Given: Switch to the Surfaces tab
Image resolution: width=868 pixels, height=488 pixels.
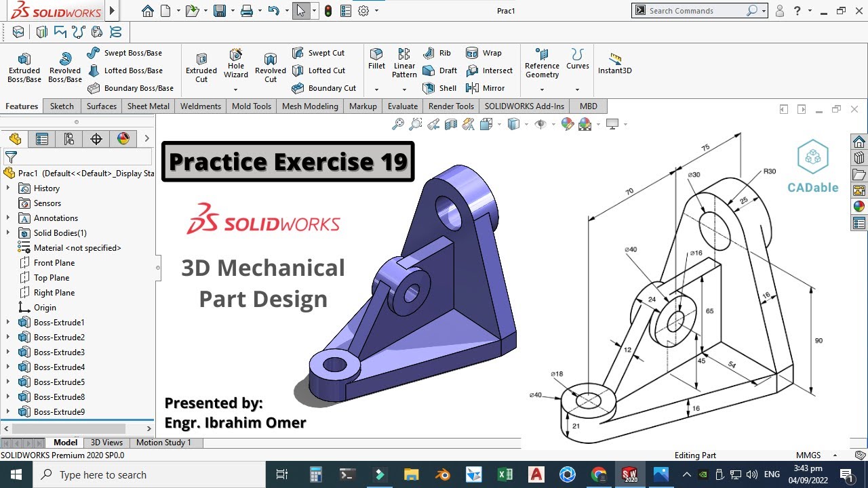Looking at the screenshot, I should (x=102, y=106).
